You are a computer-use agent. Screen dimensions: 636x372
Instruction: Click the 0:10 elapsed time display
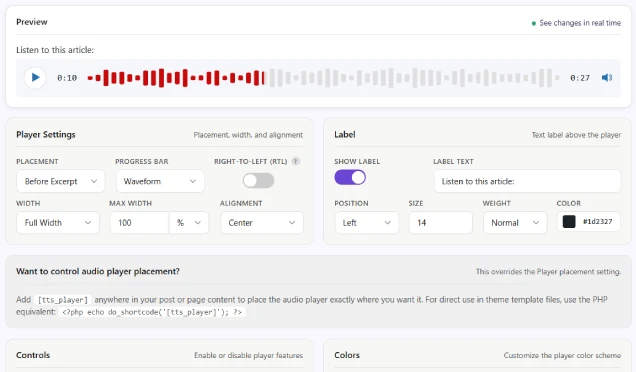point(67,78)
